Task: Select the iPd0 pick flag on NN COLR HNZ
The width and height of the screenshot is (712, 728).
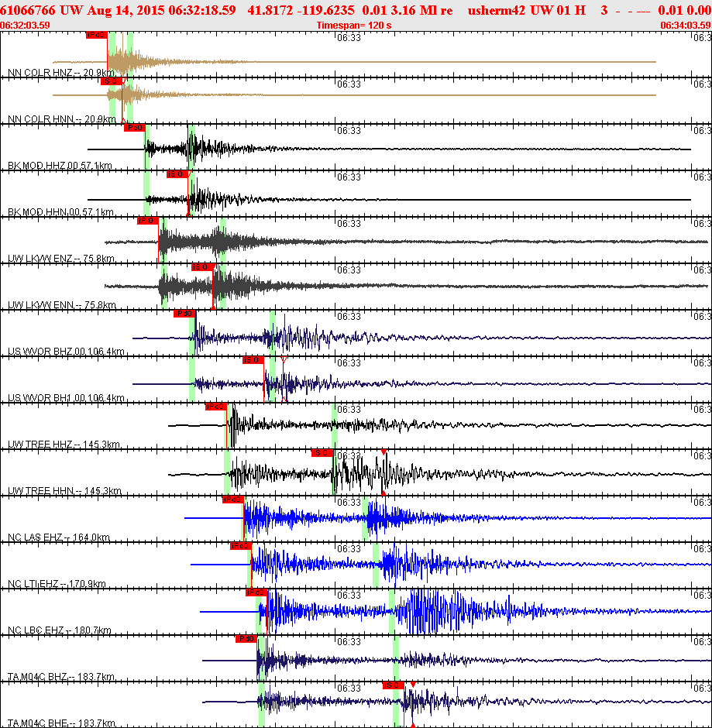Action: [97, 35]
